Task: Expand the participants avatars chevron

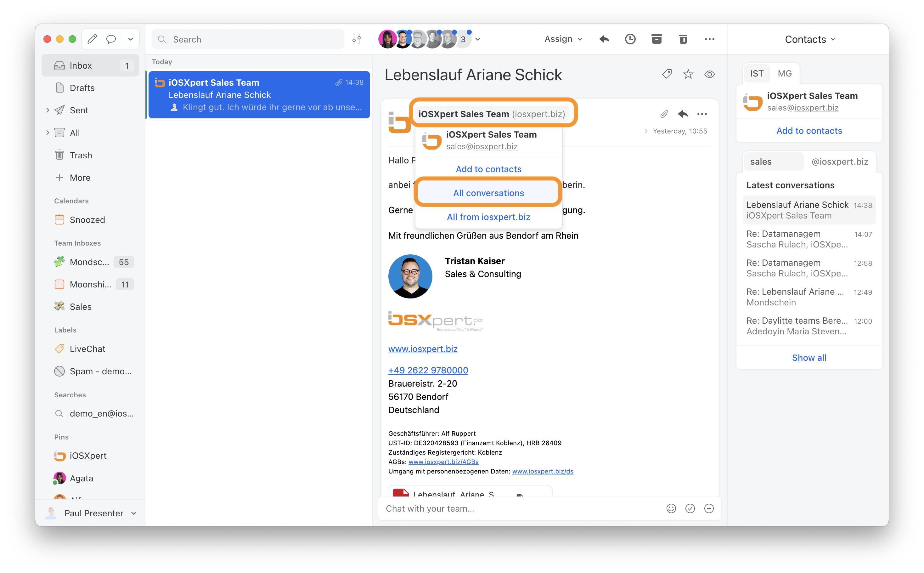Action: (478, 39)
